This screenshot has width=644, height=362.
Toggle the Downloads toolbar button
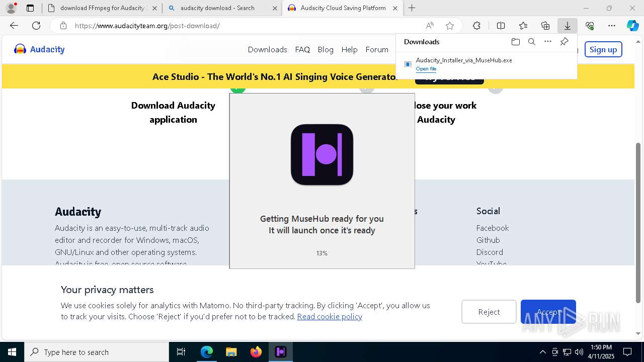568,26
